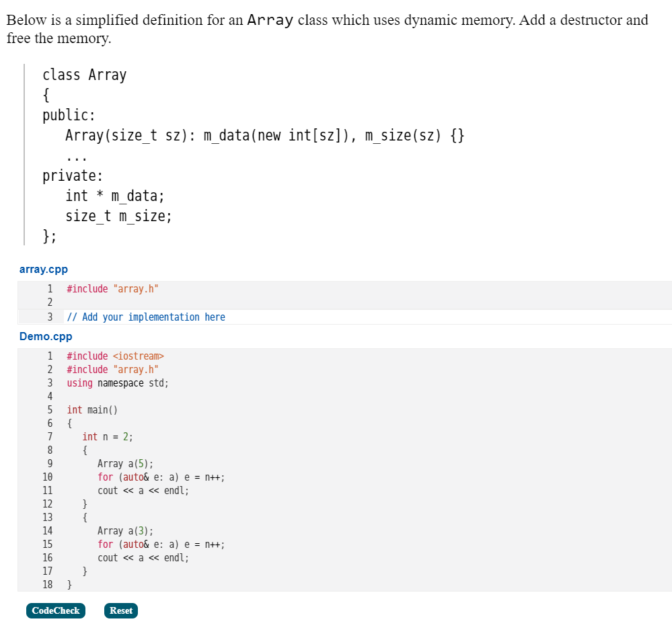Click the 'Array a(5);' line

pyautogui.click(x=125, y=464)
